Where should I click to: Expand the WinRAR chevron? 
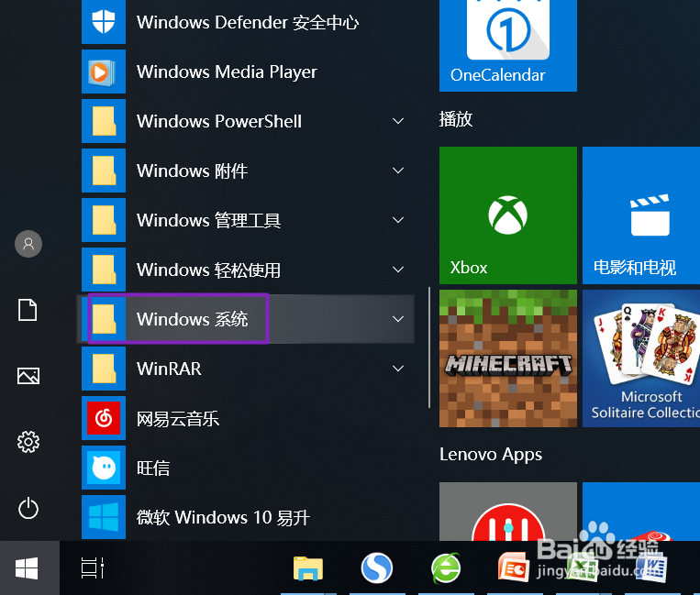[x=398, y=369]
